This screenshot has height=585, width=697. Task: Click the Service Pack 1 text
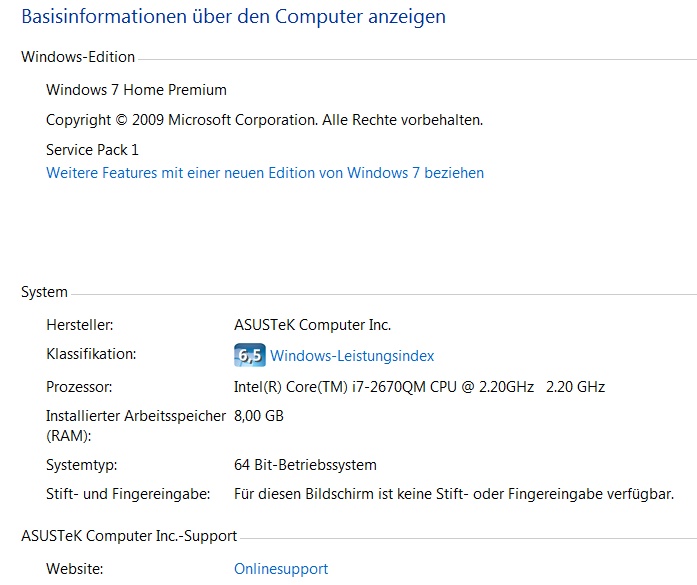pos(92,150)
